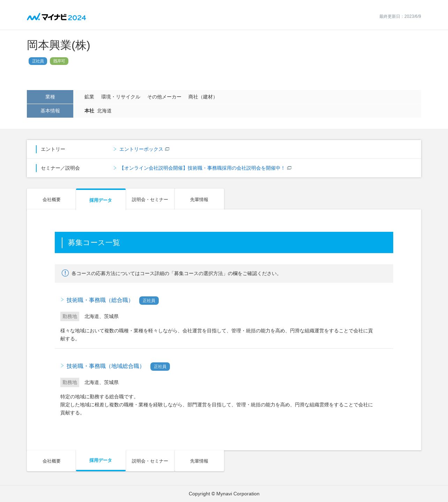The height and width of the screenshot is (502, 448).
Task: Click the chevron arrow before エントリーボックス
Action: tap(115, 149)
